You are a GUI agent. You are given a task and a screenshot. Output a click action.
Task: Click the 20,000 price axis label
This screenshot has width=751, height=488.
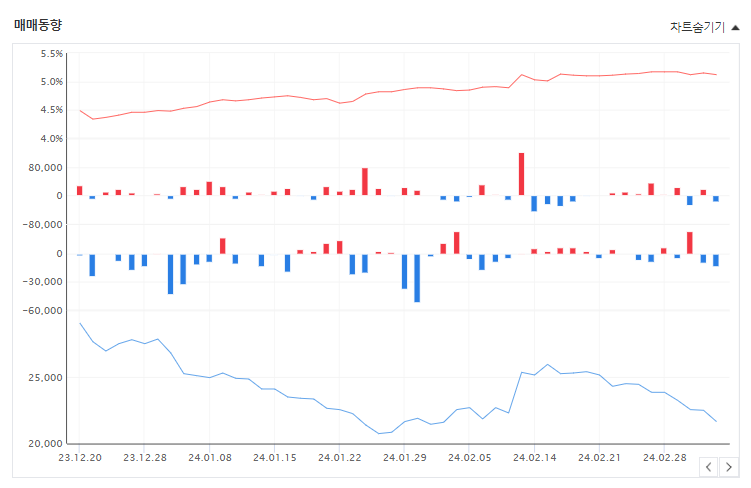(x=46, y=444)
